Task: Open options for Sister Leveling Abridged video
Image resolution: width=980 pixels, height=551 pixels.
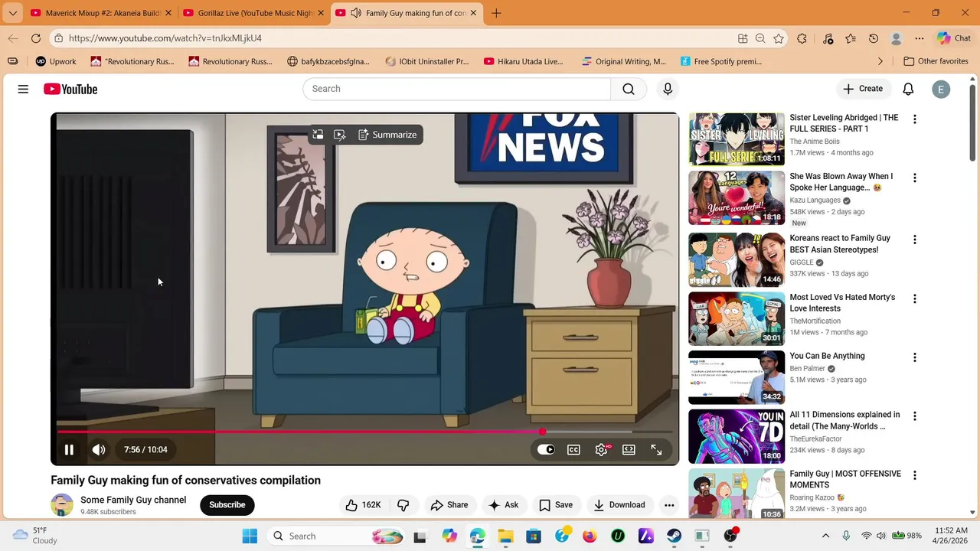Action: 914,119
